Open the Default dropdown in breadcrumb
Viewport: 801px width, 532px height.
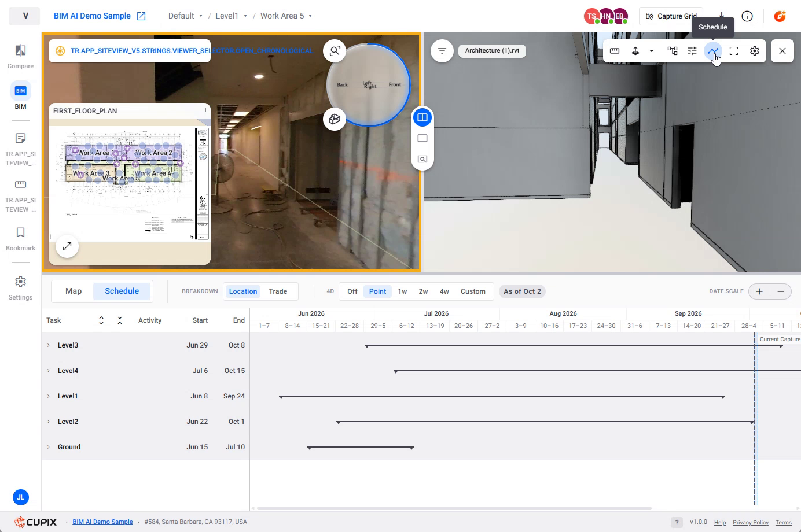185,16
